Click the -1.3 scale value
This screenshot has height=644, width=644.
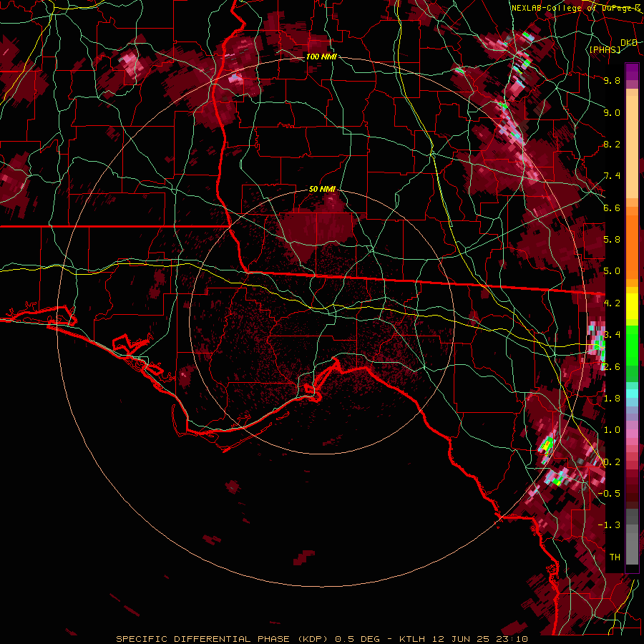point(609,525)
